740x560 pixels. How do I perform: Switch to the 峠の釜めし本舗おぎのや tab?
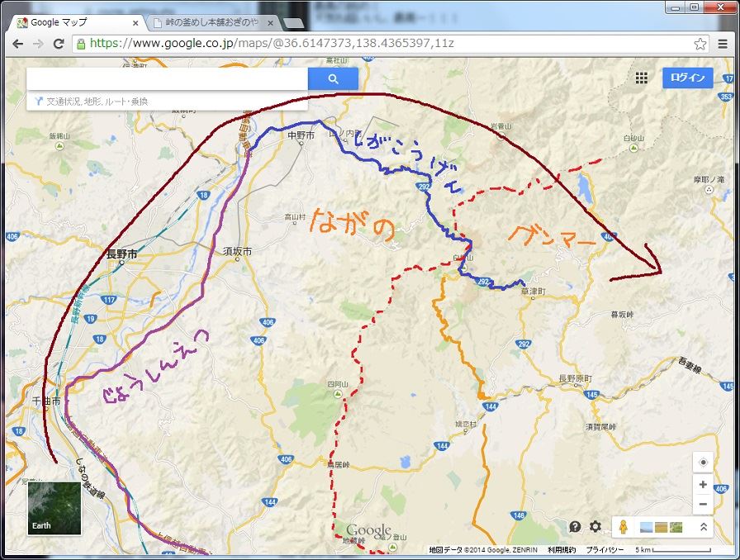point(213,22)
